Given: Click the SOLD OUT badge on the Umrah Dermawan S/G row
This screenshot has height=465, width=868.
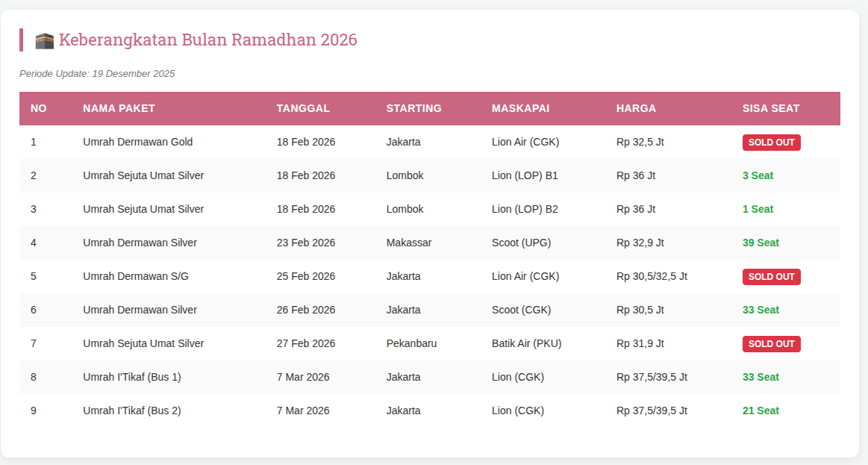Looking at the screenshot, I should pyautogui.click(x=771, y=276).
